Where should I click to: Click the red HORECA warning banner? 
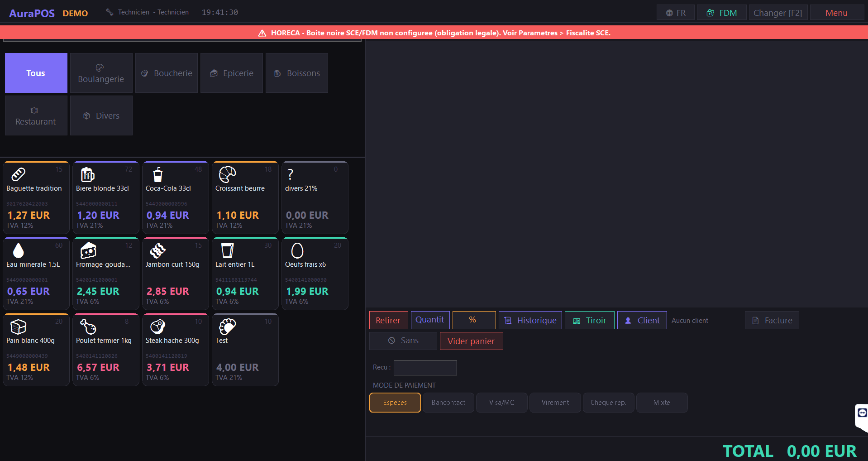click(x=434, y=33)
